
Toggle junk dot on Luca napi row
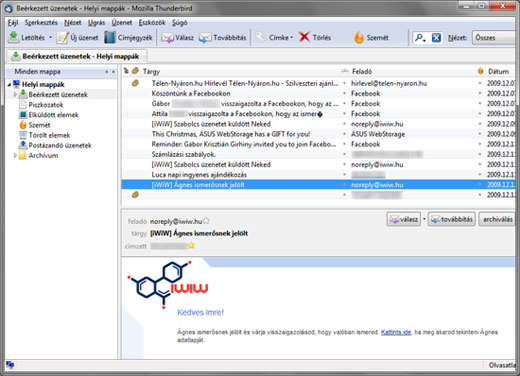click(480, 175)
